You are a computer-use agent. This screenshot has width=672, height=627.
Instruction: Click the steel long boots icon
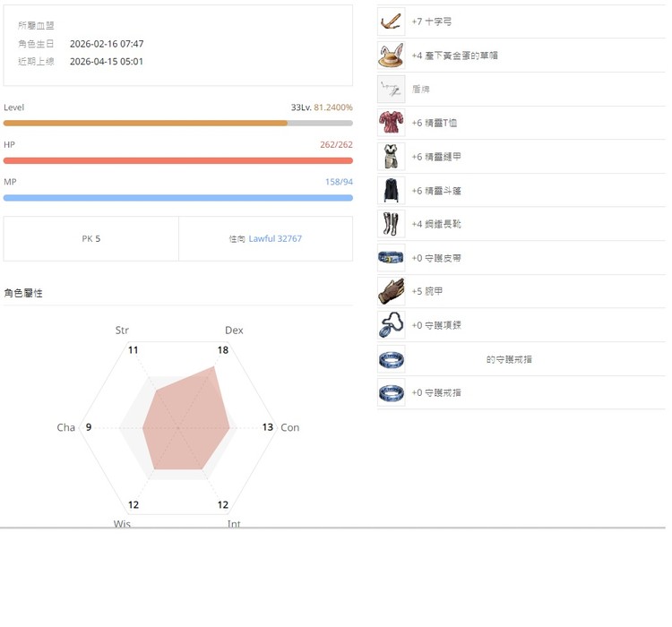tap(391, 224)
